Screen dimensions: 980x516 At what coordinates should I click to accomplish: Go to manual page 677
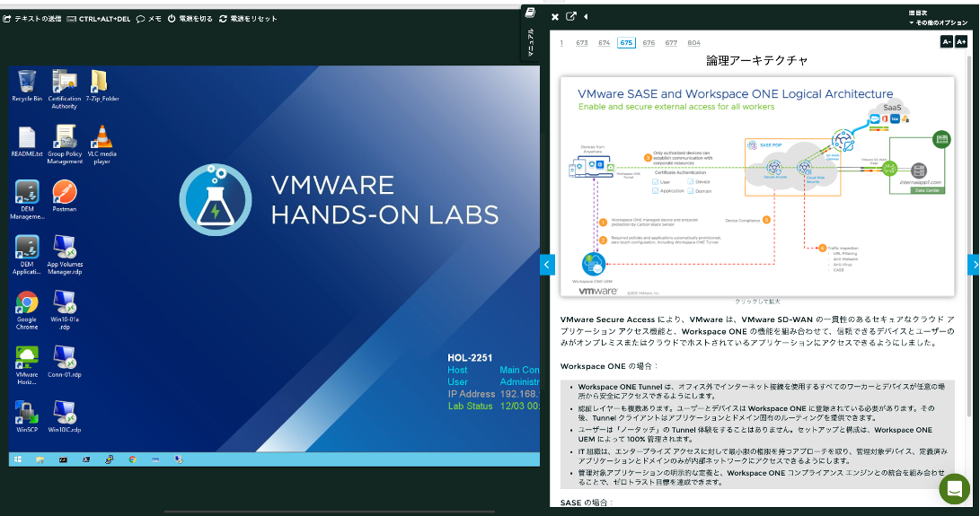tap(671, 43)
